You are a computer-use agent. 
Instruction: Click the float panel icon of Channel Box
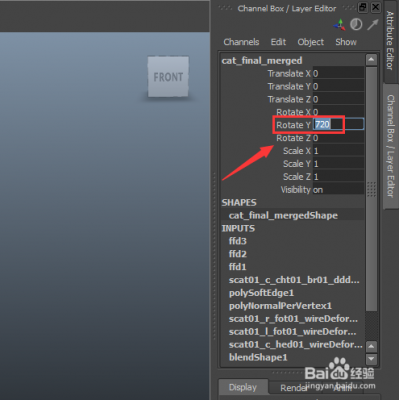click(363, 7)
